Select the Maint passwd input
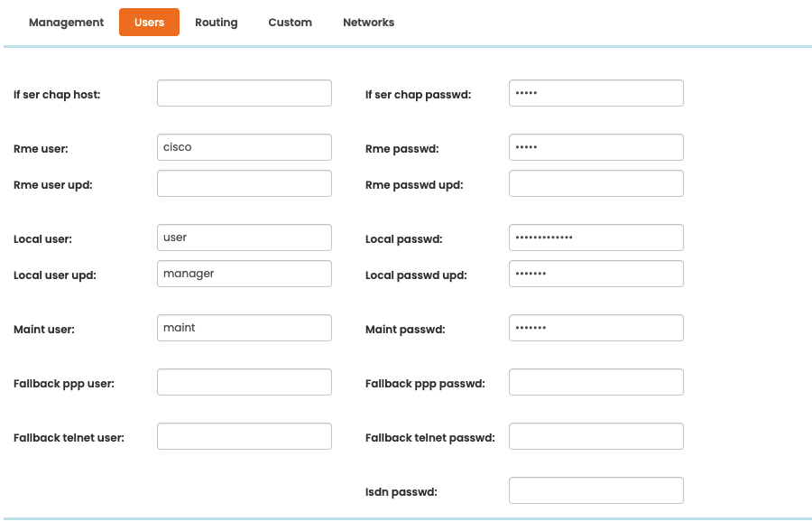 [596, 328]
